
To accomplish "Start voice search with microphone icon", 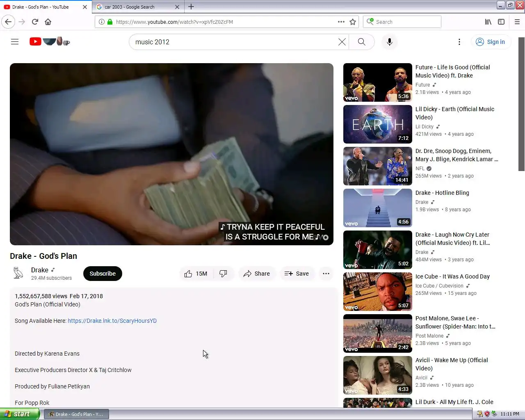I will tap(390, 42).
